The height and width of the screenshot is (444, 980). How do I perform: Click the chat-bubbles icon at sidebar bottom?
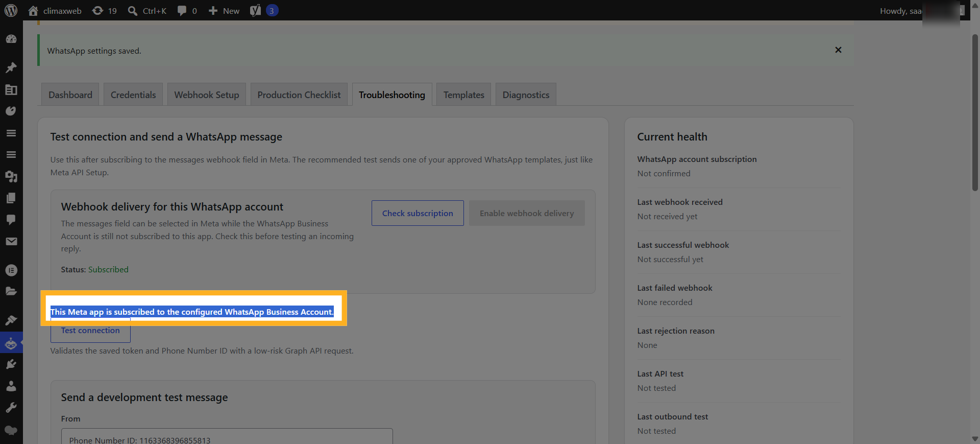(x=11, y=430)
